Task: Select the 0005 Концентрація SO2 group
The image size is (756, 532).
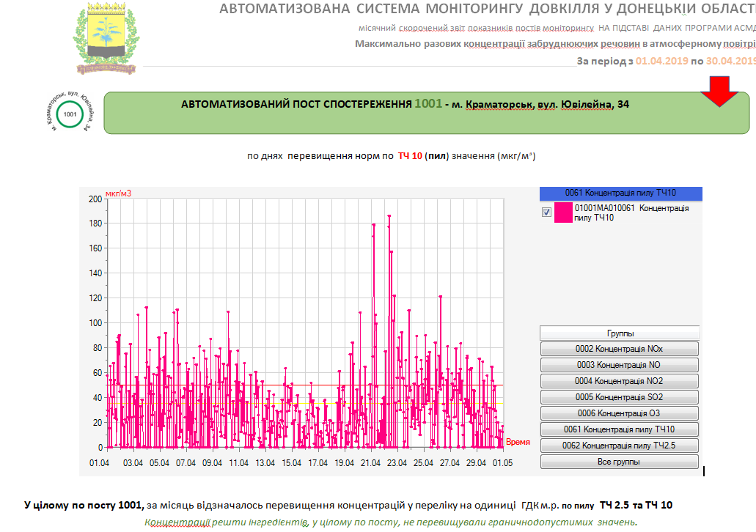Action: tap(619, 397)
